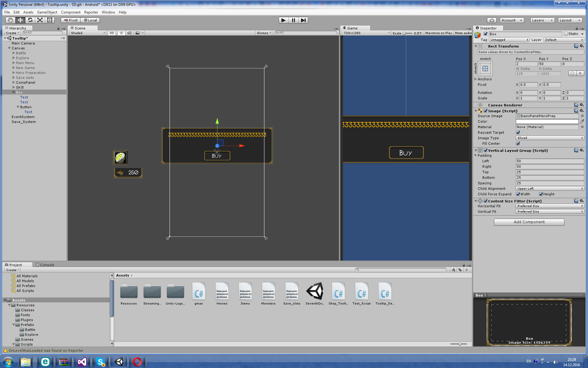Toggle the Static checkbox
The height and width of the screenshot is (368, 588).
(566, 34)
